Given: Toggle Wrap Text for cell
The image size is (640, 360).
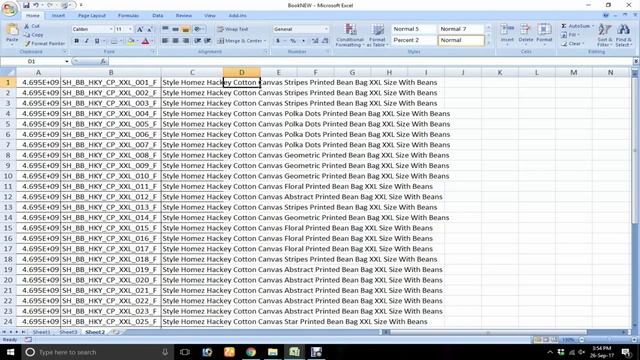Looking at the screenshot, I should click(x=233, y=29).
